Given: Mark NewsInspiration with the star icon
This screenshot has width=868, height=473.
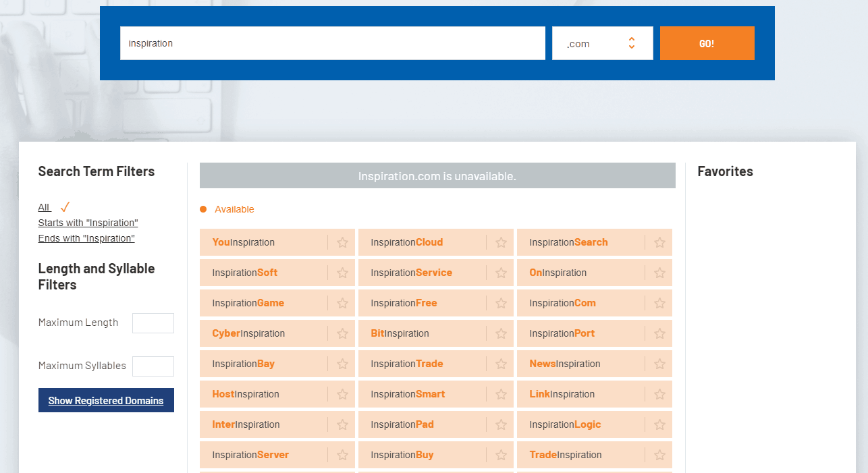Looking at the screenshot, I should (659, 364).
